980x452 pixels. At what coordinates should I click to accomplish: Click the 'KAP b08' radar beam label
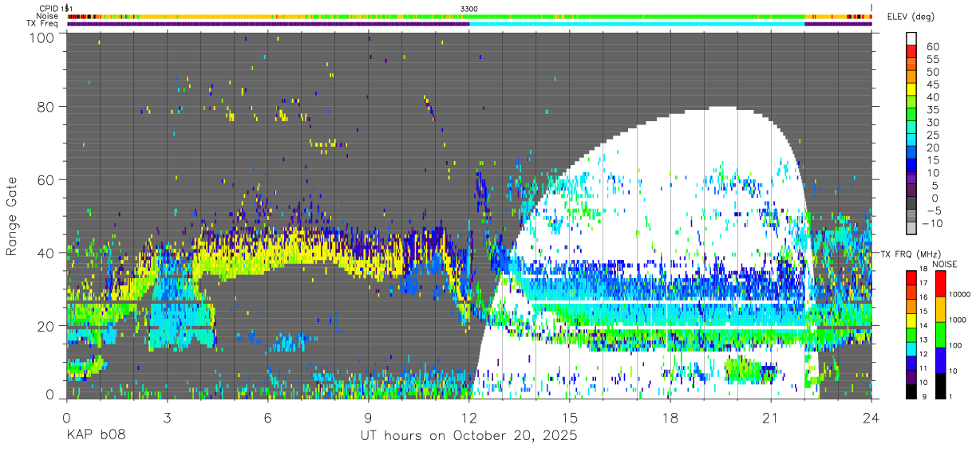(x=95, y=435)
